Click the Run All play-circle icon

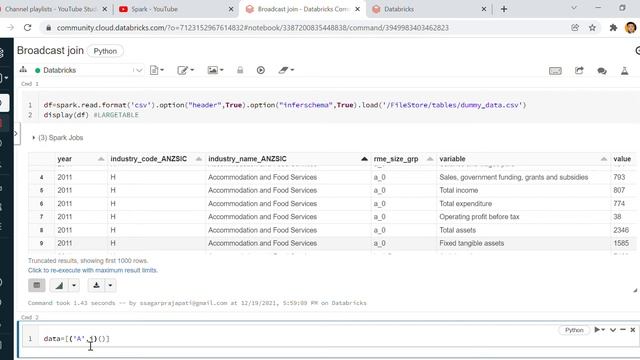(x=261, y=70)
